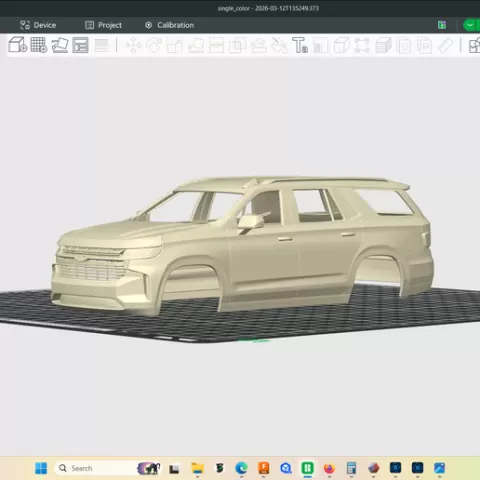Open File Explorer from the taskbar
Image resolution: width=480 pixels, height=480 pixels.
click(197, 468)
